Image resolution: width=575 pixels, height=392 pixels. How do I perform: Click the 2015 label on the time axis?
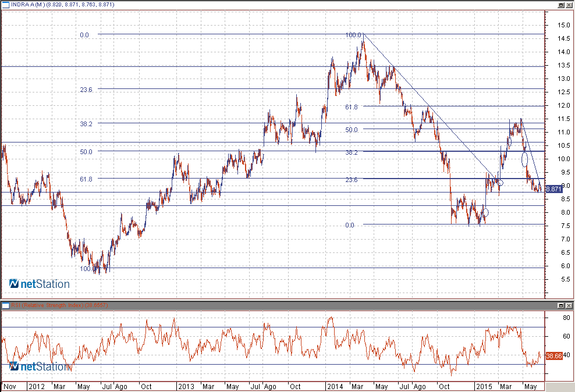[484, 386]
